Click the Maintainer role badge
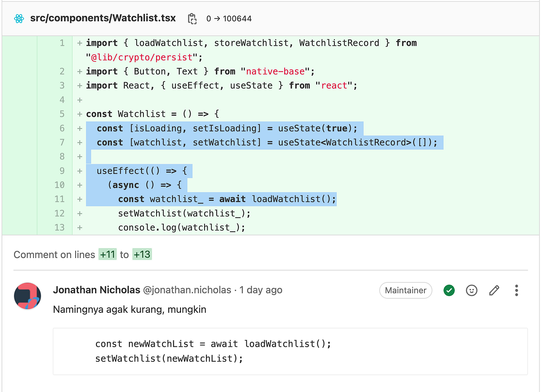543x392 pixels. tap(405, 290)
